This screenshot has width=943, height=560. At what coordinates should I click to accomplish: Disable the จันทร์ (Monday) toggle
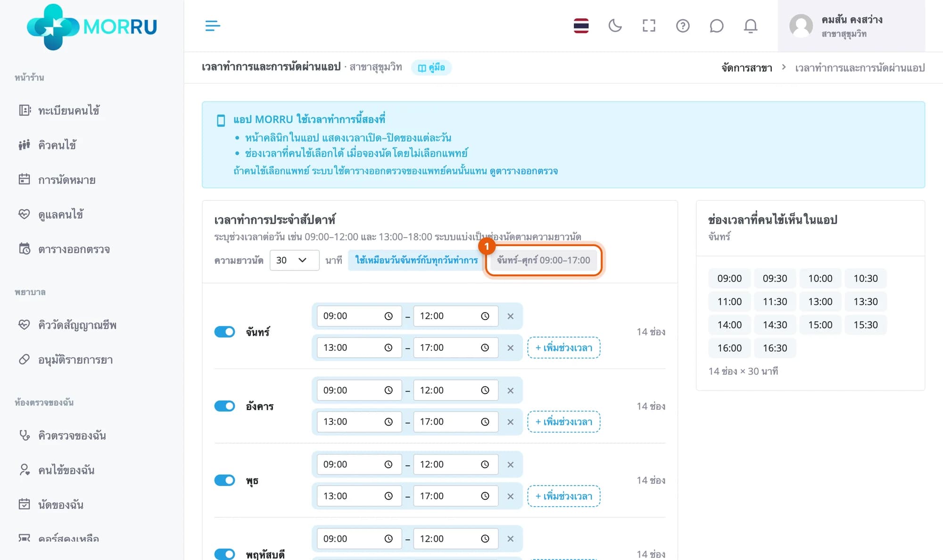[x=224, y=332]
